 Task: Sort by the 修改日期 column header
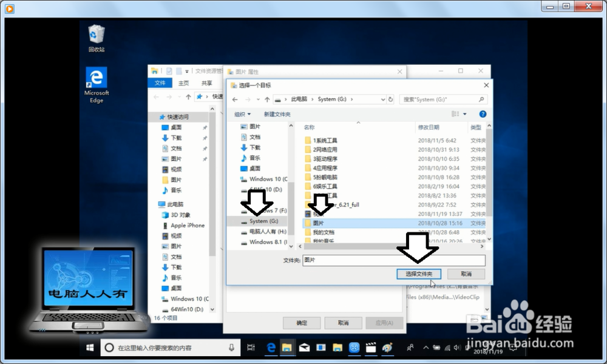tap(429, 127)
